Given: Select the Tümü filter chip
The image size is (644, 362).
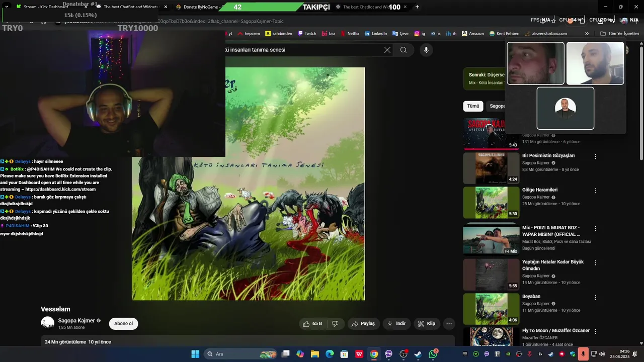Looking at the screenshot, I should point(473,106).
